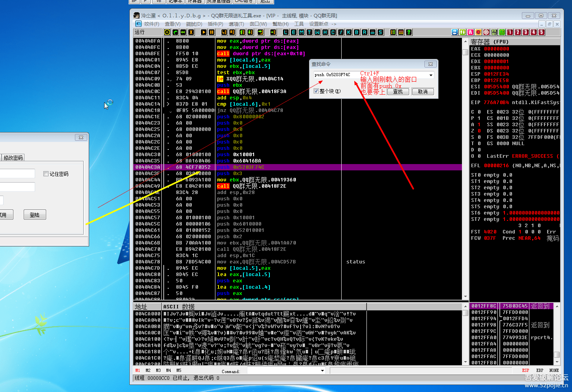Open Breakpoints window with B icon
This screenshot has height=392, width=572.
pyautogui.click(x=357, y=32)
